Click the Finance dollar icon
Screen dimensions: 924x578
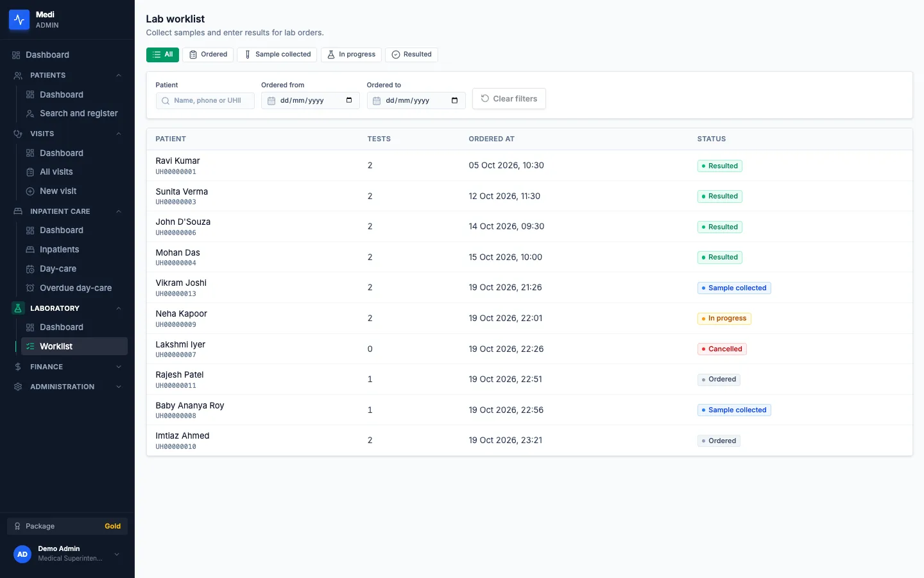point(18,367)
